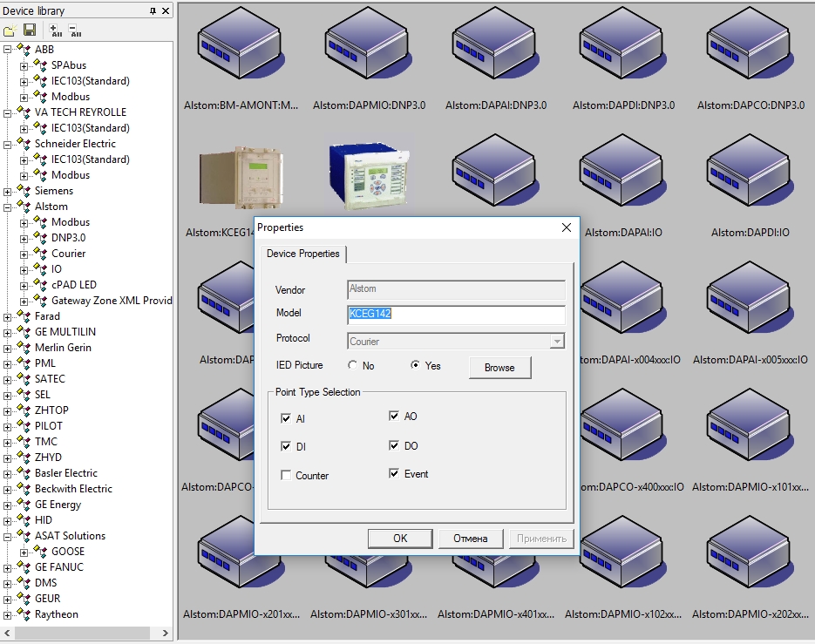Click the Expand All (+All) icon
The image size is (815, 644).
(x=56, y=31)
